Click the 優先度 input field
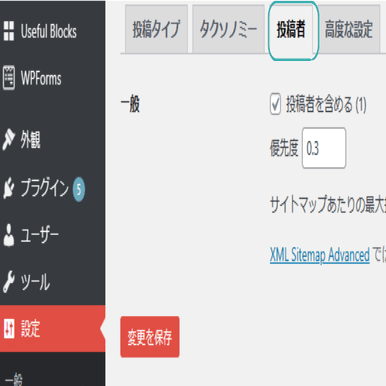This screenshot has width=386, height=386. coord(324,148)
